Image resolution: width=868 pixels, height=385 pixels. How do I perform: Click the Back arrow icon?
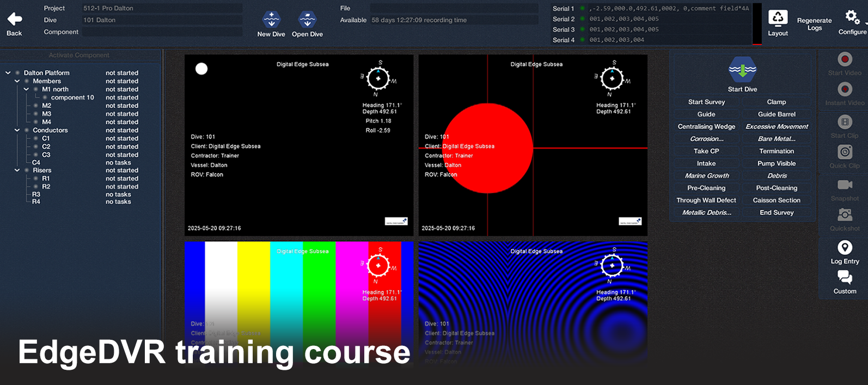coord(14,20)
